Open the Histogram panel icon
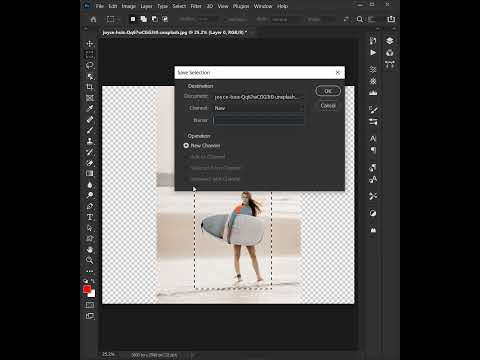The width and height of the screenshot is (480, 360). pyautogui.click(x=373, y=93)
